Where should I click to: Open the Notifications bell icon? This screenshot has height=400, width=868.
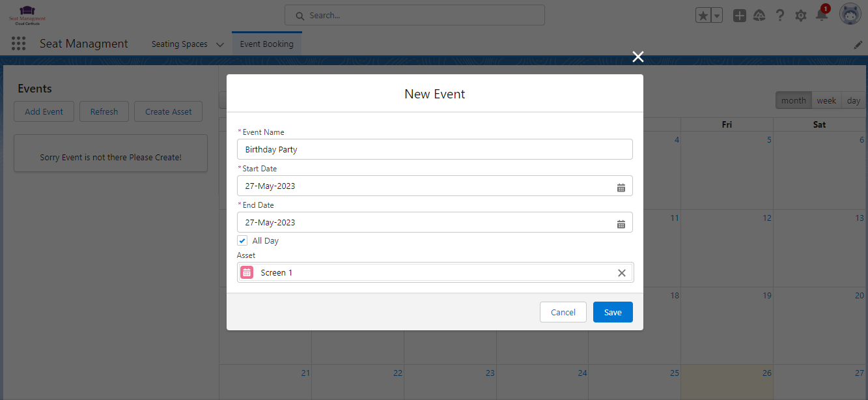click(x=821, y=16)
